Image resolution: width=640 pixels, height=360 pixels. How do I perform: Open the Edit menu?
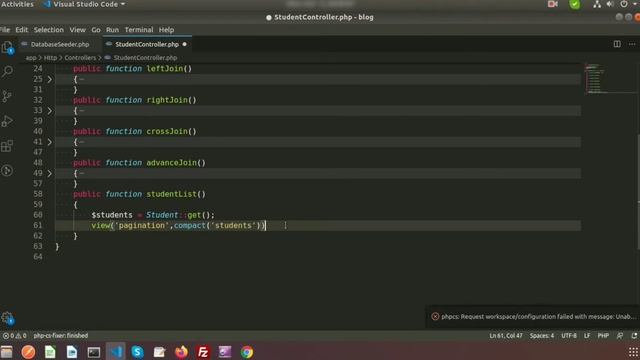click(22, 30)
